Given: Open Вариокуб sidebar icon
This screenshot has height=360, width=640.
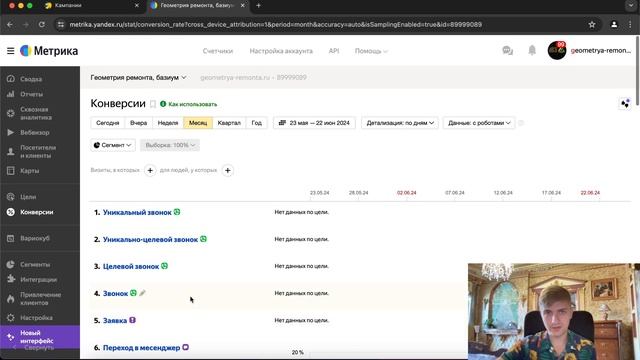Looking at the screenshot, I should coord(11,238).
